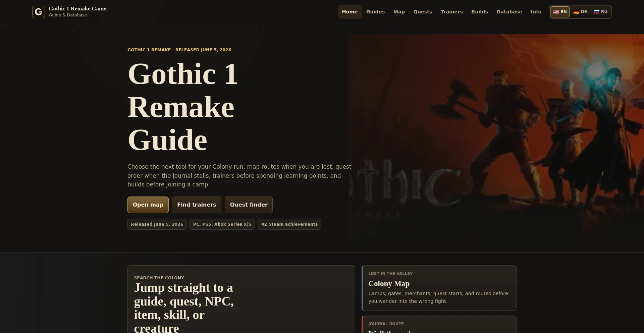Open the Guides nav item
The height and width of the screenshot is (333, 644).
[375, 12]
